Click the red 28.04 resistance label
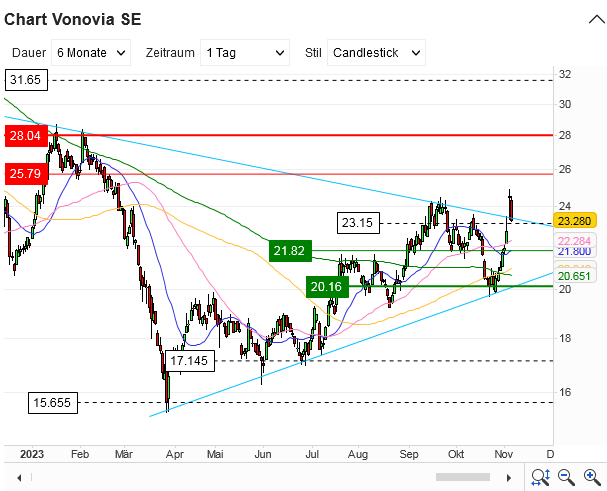 click(x=26, y=136)
